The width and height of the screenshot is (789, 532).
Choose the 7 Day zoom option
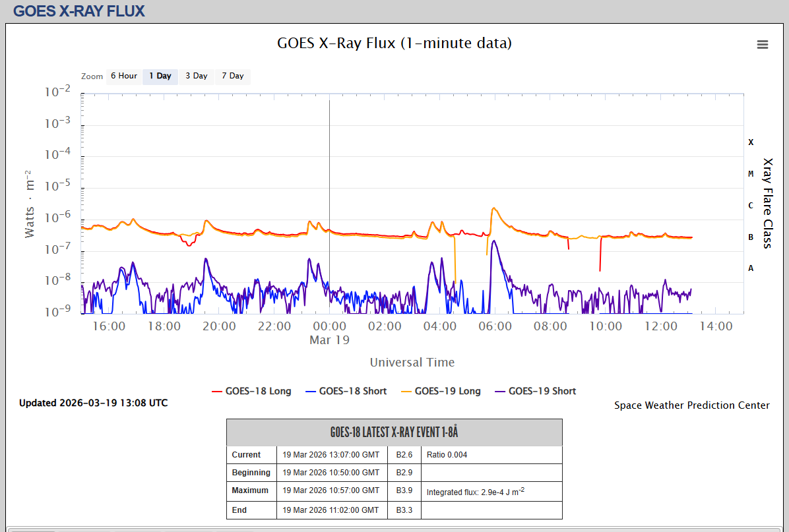click(232, 76)
